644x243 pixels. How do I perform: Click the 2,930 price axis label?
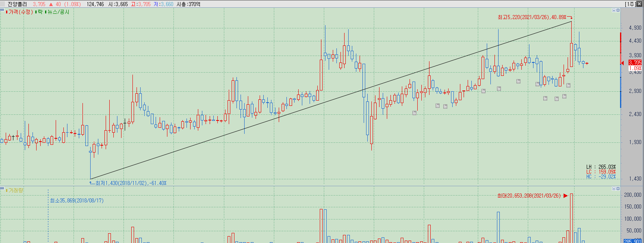click(x=635, y=91)
